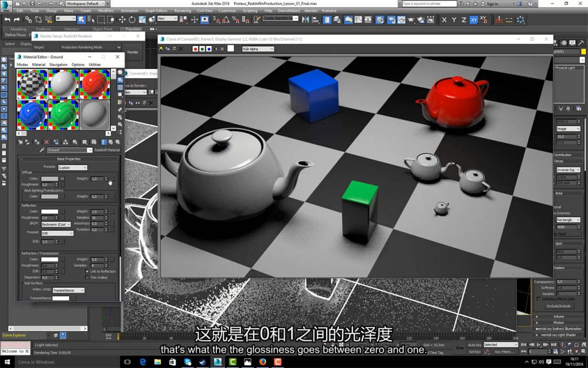Choose the Select and Rotate tool
The height and width of the screenshot is (368, 588).
coord(132,20)
